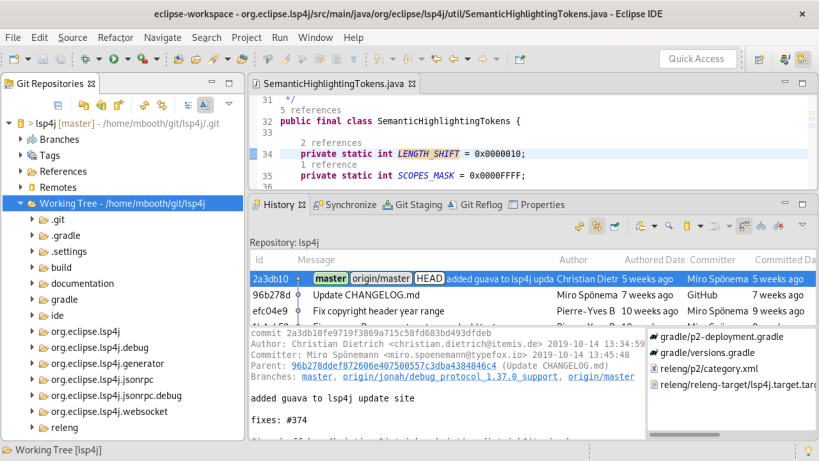Viewport: 819px width, 461px height.
Task: Clone a Git repository via toolbar icon
Action: [101, 104]
